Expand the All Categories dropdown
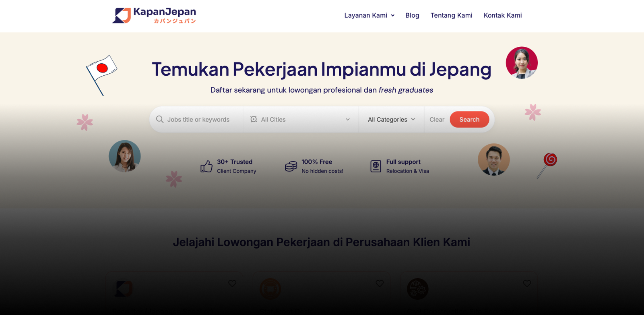Screen dimensions: 644x315 391,120
